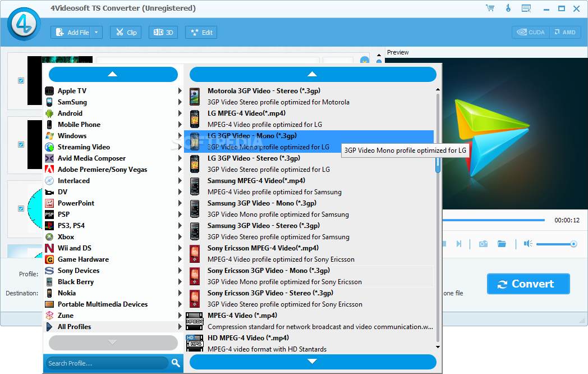Take a snapshot with the camera icon

pyautogui.click(x=484, y=244)
